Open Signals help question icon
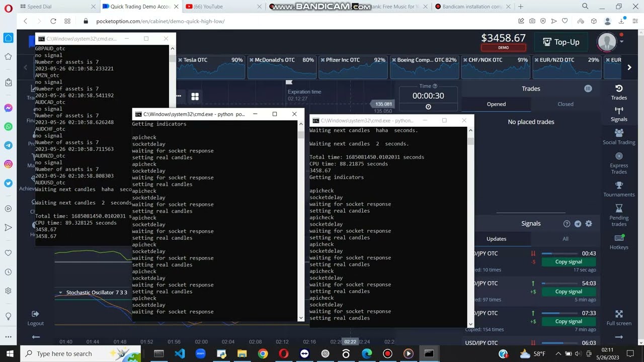This screenshot has height=362, width=644. (567, 224)
